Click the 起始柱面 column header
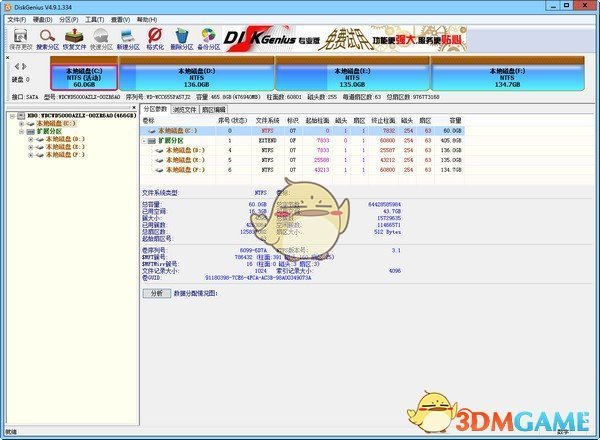Image resolution: width=600 pixels, height=440 pixels. (x=317, y=121)
